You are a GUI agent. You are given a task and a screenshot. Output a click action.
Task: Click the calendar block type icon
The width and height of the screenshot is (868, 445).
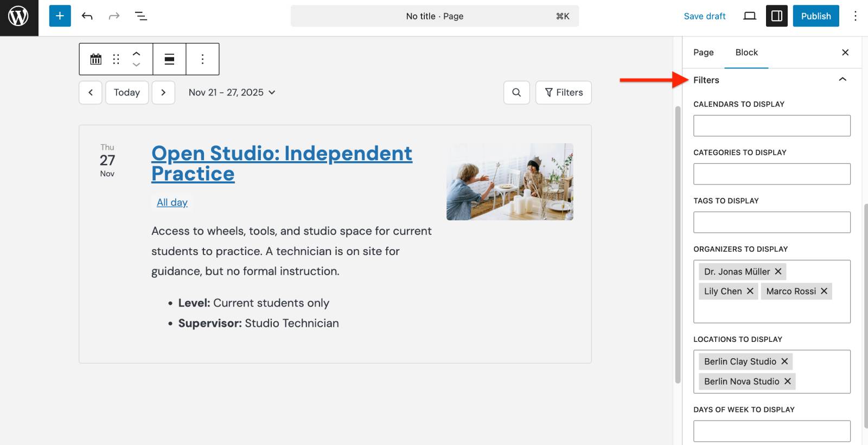(96, 59)
